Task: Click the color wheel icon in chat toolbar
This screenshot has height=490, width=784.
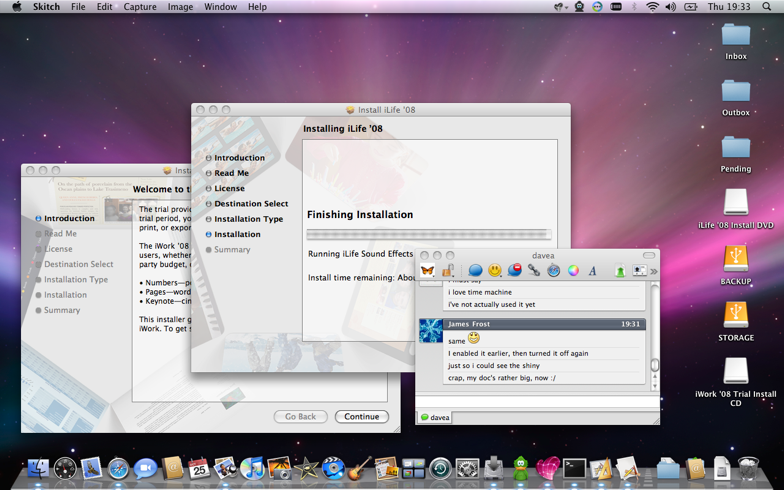Action: point(573,271)
